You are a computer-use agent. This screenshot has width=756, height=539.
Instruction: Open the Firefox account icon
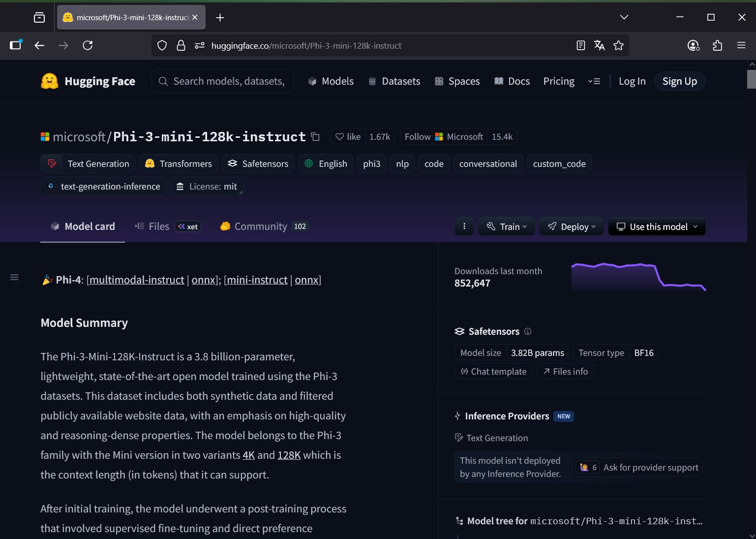click(x=694, y=45)
